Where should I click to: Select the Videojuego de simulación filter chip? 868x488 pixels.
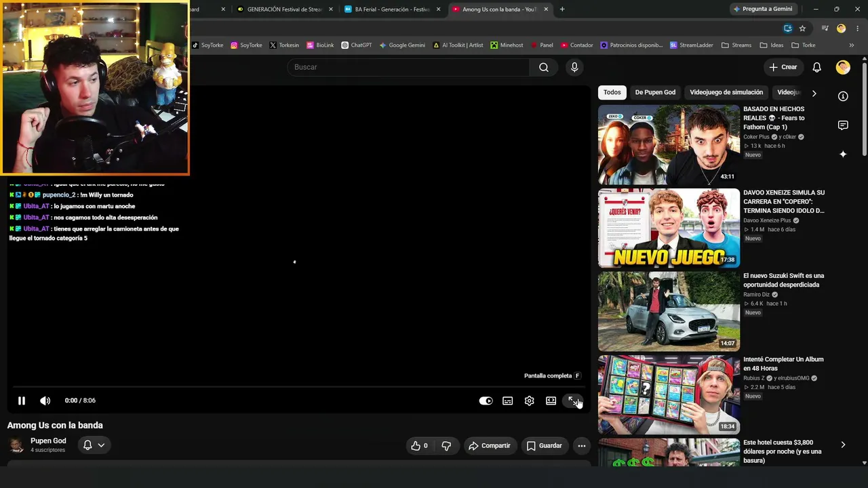click(x=726, y=92)
